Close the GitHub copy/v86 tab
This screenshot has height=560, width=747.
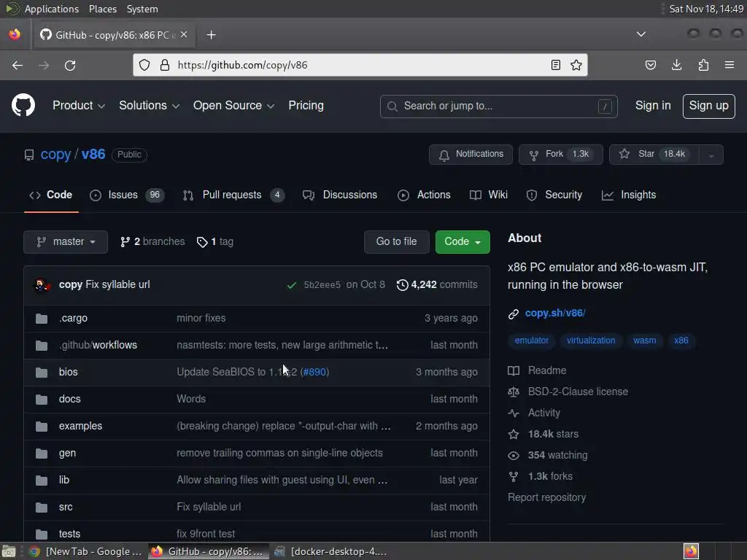pyautogui.click(x=184, y=35)
